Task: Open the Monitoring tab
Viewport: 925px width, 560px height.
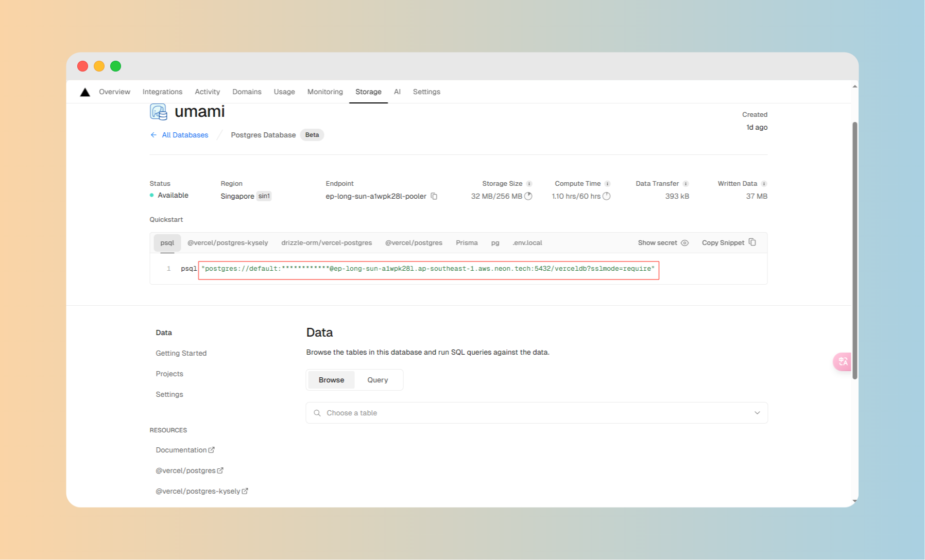Action: click(325, 92)
